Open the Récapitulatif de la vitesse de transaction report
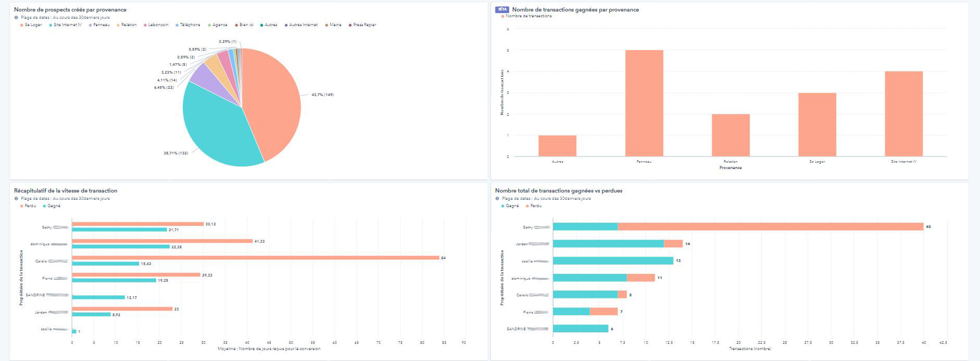 pyautogui.click(x=66, y=190)
